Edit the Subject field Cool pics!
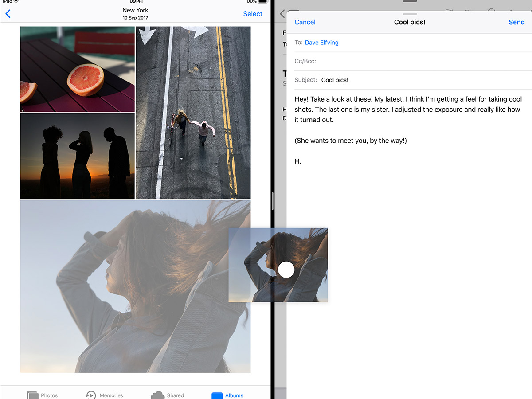The image size is (532, 399). tap(409, 80)
